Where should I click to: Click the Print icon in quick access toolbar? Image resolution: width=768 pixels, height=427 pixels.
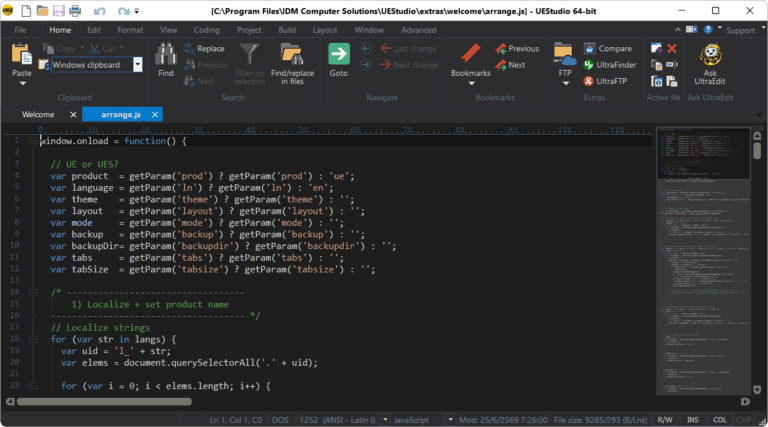(75, 10)
